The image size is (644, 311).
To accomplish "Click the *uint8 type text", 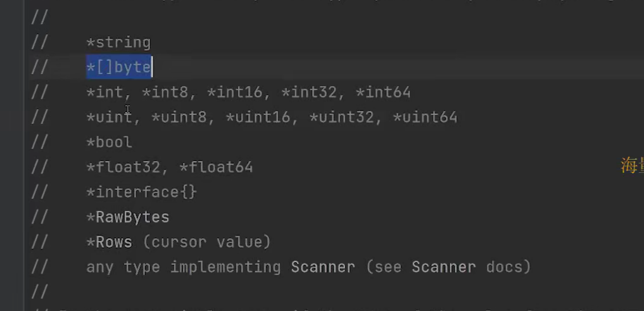I will [x=179, y=117].
